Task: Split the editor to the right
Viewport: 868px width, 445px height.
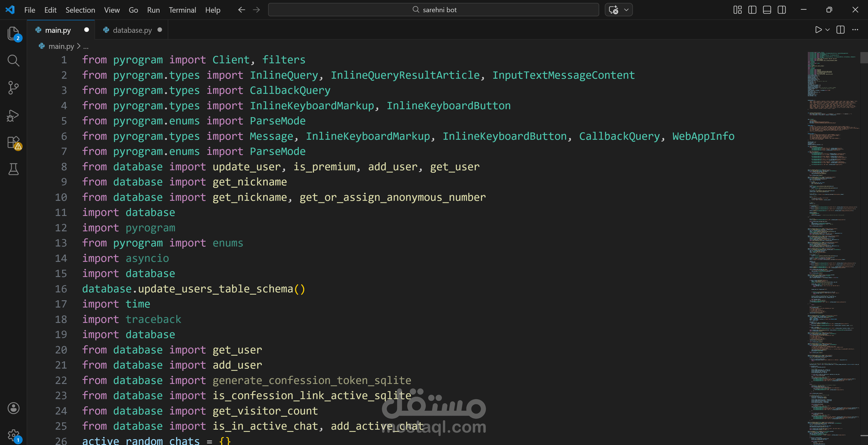Action: click(x=840, y=30)
